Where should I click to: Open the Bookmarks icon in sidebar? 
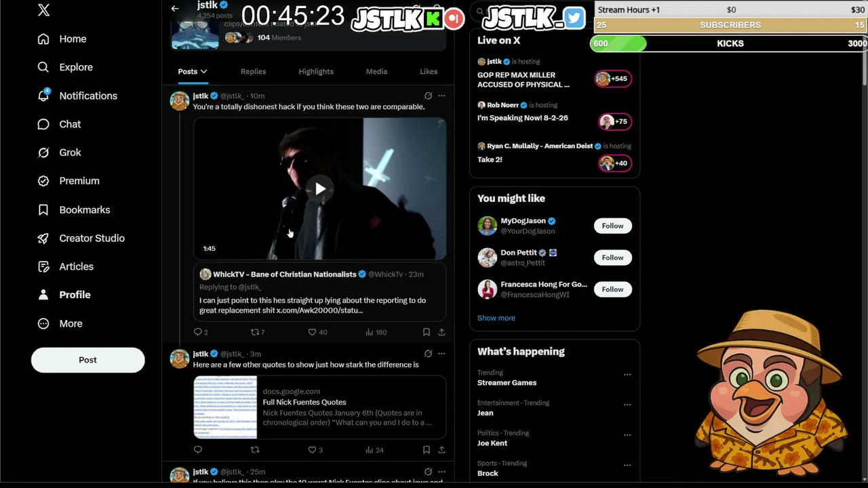coord(43,210)
